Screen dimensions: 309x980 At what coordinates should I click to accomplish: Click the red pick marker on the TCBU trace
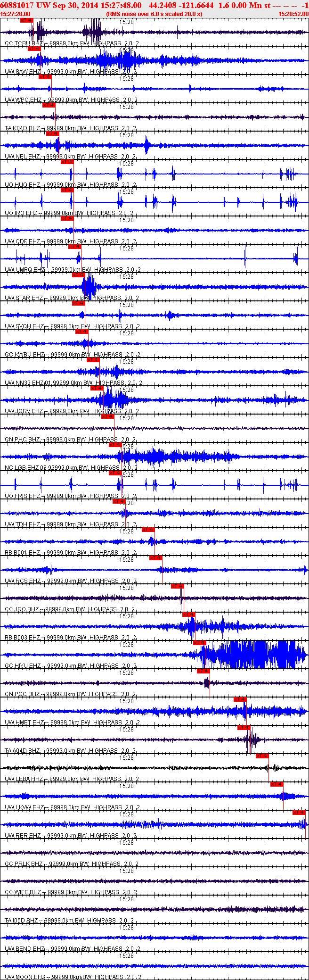27,20
